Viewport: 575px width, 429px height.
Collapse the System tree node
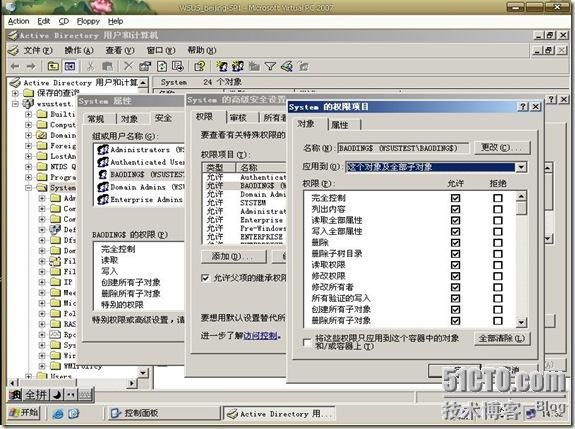(x=29, y=188)
